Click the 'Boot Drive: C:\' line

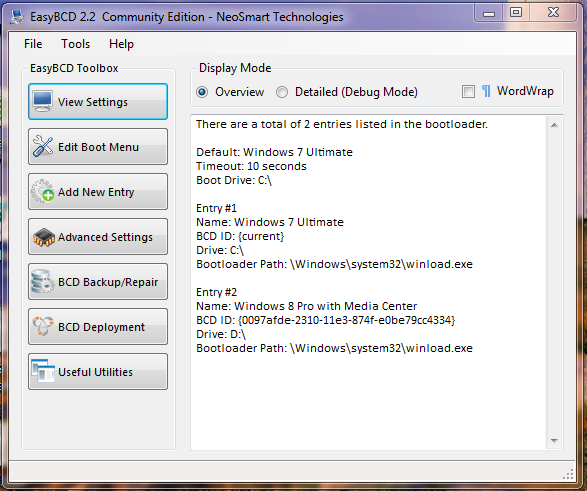pos(234,180)
